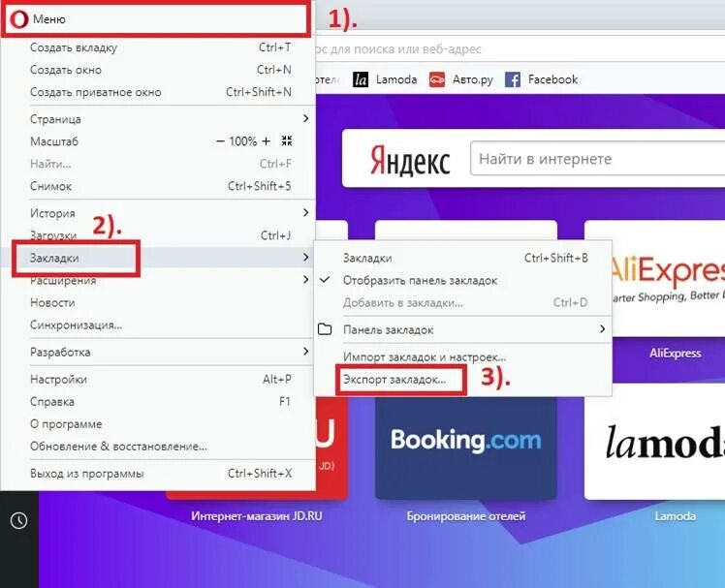Viewport: 725px width, 588px height.
Task: Click the address bar search field
Action: 520,48
